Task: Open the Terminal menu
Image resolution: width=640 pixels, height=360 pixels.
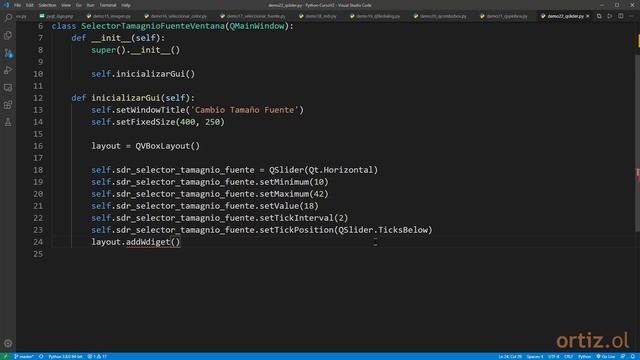Action: tap(108, 5)
